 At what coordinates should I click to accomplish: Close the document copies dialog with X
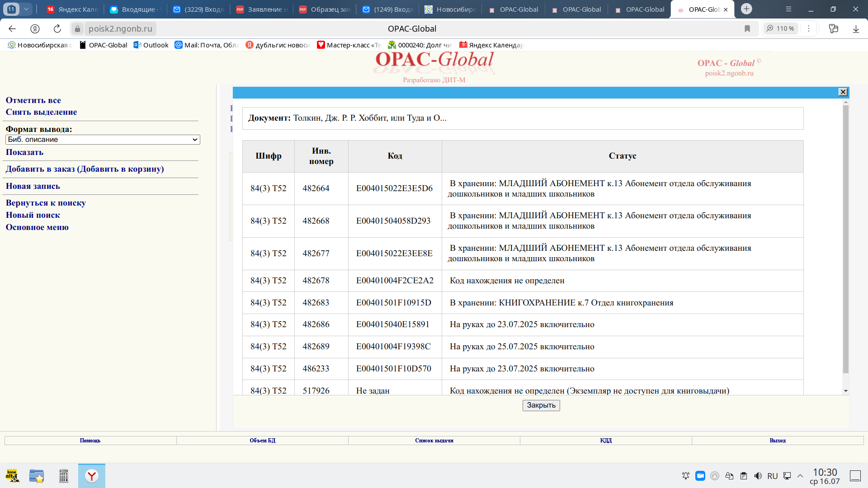click(843, 92)
